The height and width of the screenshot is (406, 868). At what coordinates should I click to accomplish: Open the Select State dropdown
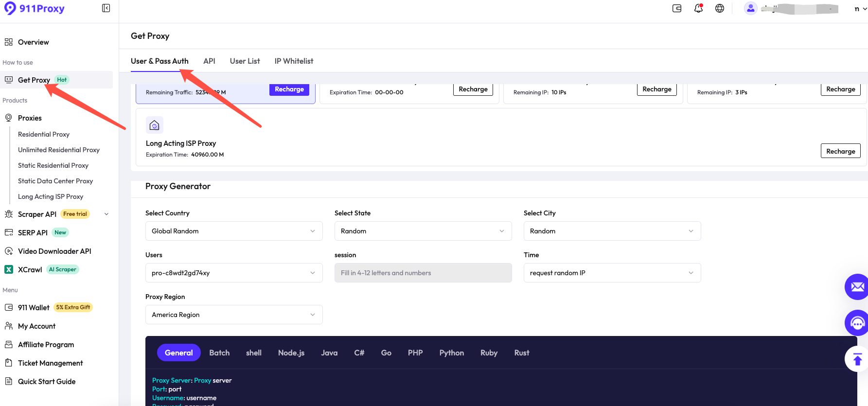coord(423,231)
